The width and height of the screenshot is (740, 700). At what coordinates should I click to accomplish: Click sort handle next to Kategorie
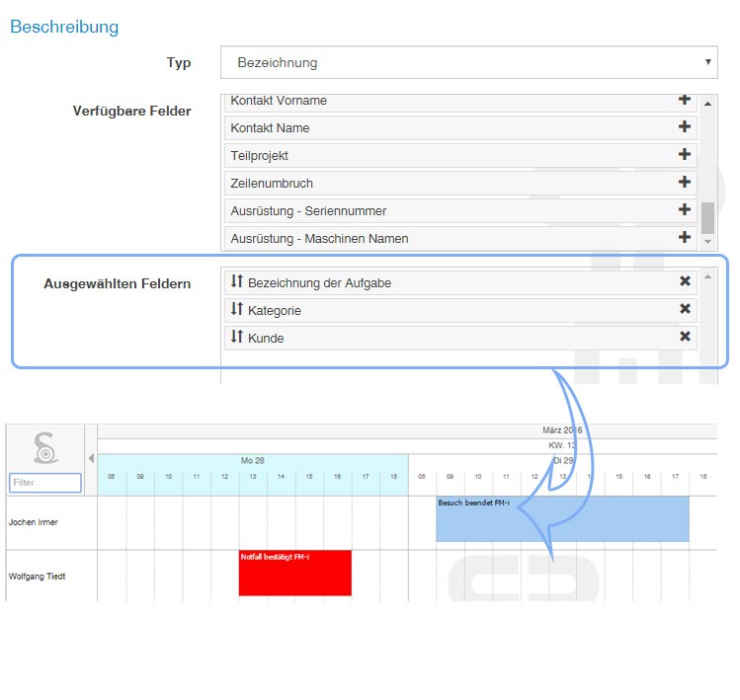pyautogui.click(x=237, y=310)
